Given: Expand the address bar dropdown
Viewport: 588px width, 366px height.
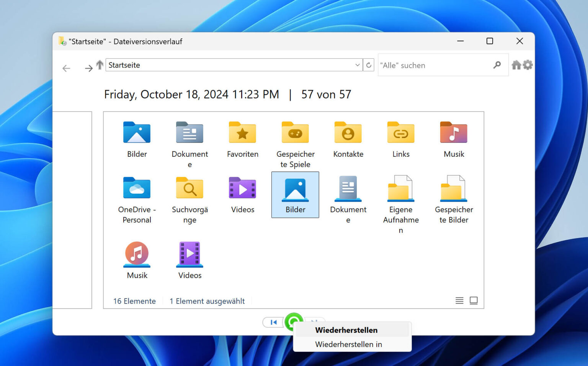Looking at the screenshot, I should click(357, 65).
